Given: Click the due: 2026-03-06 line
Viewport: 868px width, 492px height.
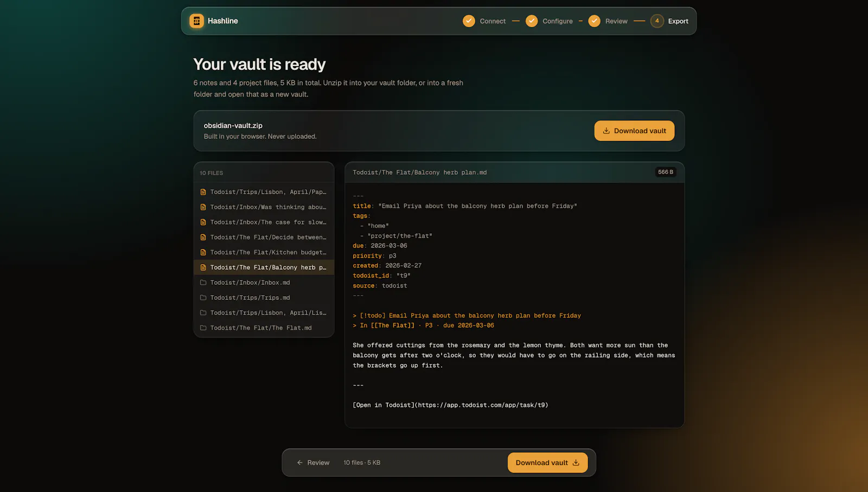Looking at the screenshot, I should (x=380, y=246).
